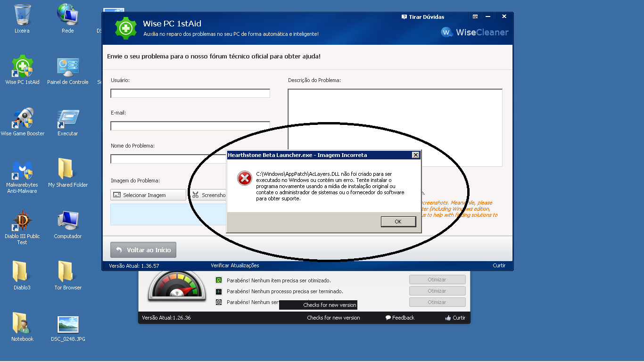
Task: Click the Wise PC 1stAid green cross logo
Action: point(126,28)
